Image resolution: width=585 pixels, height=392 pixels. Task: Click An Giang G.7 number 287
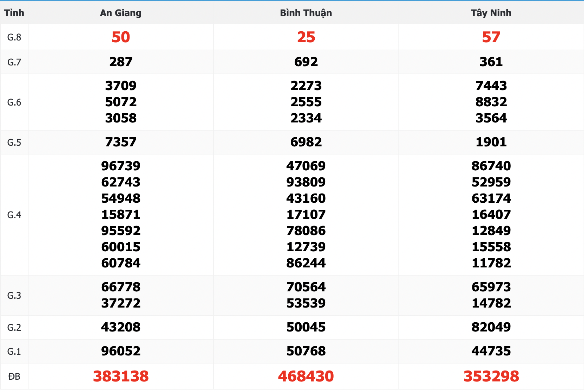coord(121,62)
